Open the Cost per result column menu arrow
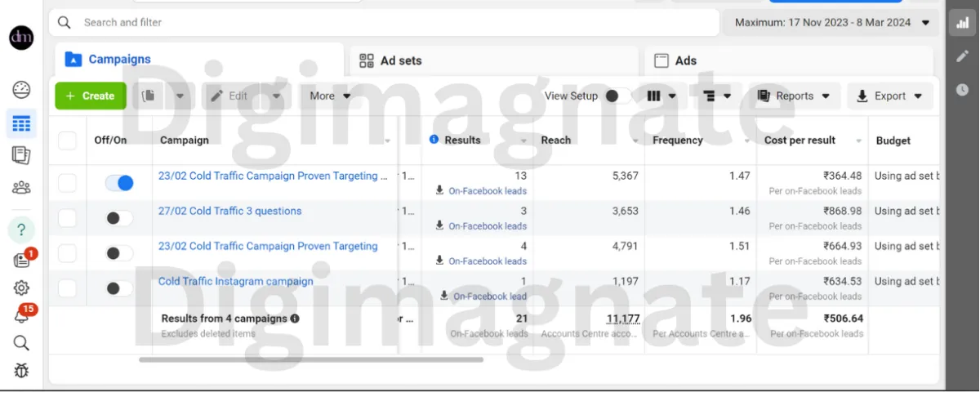The image size is (980, 397). pyautogui.click(x=858, y=141)
